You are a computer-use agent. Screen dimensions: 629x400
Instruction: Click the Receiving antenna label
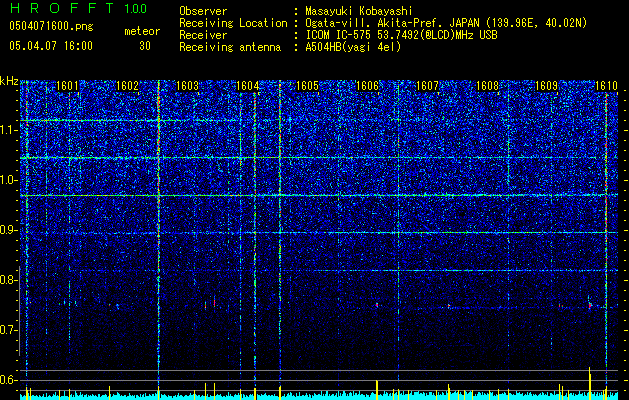pos(230,47)
